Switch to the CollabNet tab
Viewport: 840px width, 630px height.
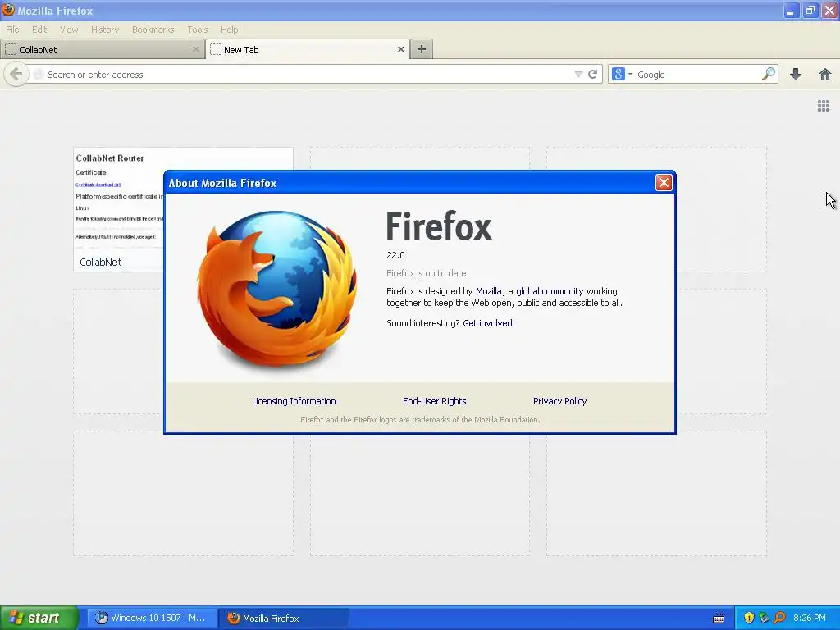click(103, 49)
